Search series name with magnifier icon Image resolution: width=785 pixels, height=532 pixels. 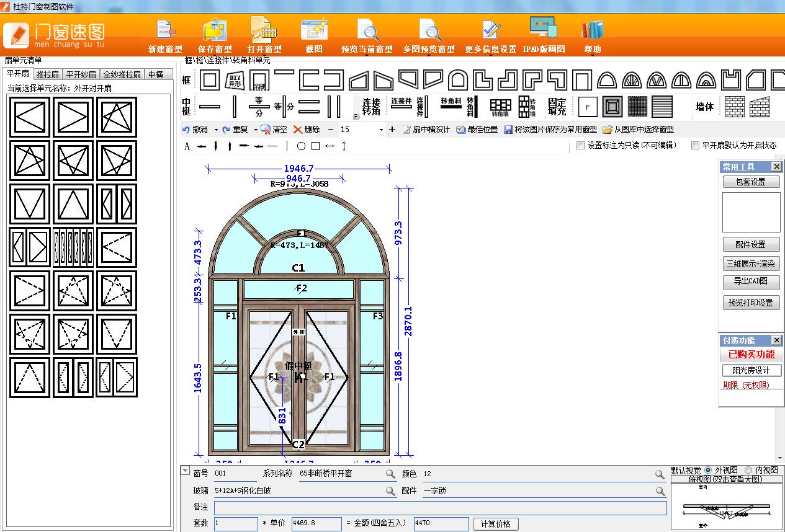(390, 474)
